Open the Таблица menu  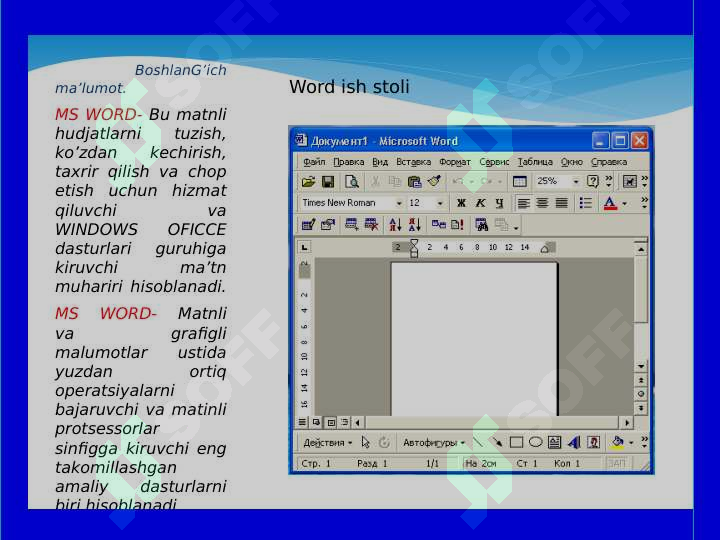535,162
